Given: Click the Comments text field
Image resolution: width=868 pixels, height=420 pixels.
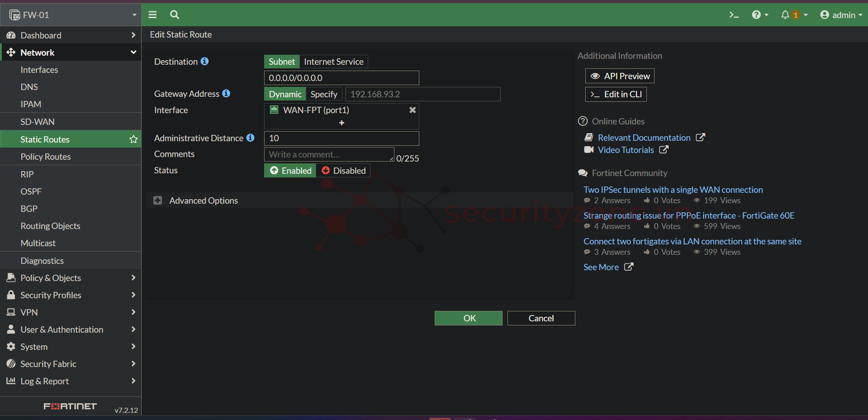Looking at the screenshot, I should click(x=329, y=154).
